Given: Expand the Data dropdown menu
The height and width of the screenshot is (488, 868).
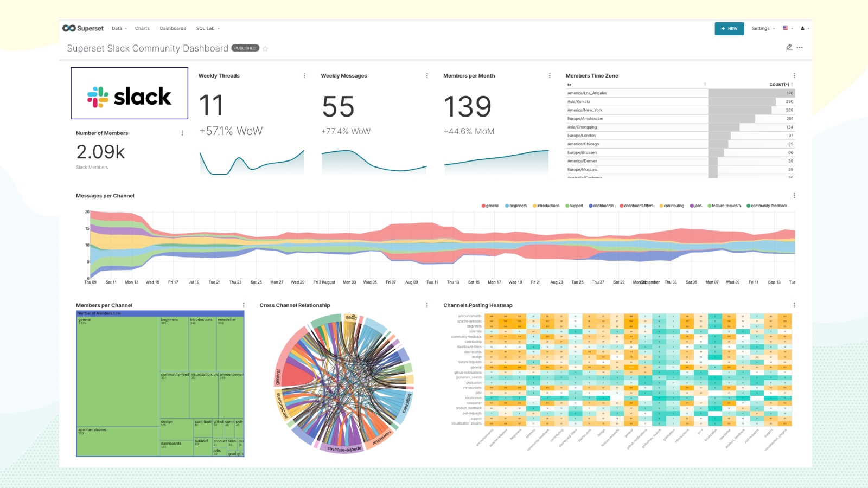Looking at the screenshot, I should (119, 28).
